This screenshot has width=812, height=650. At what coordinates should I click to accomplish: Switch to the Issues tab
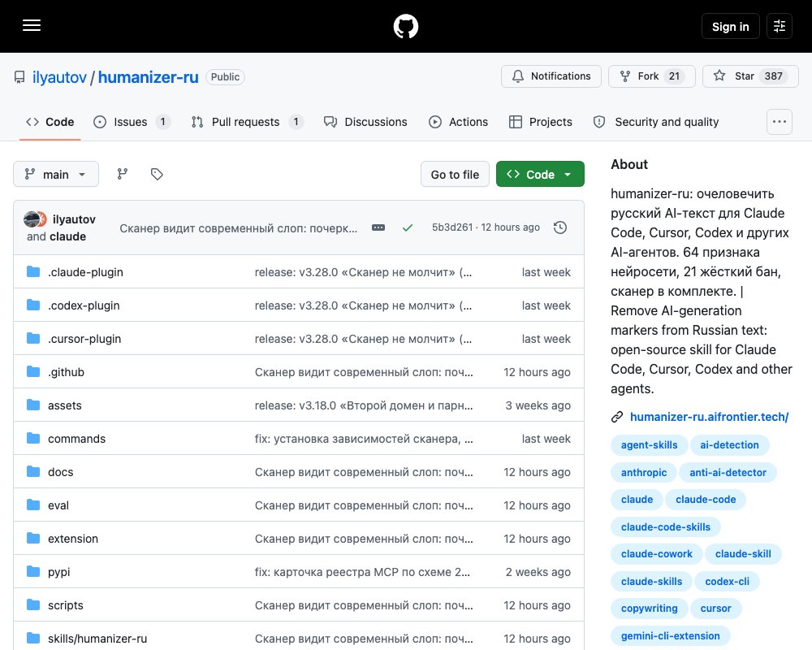click(132, 122)
